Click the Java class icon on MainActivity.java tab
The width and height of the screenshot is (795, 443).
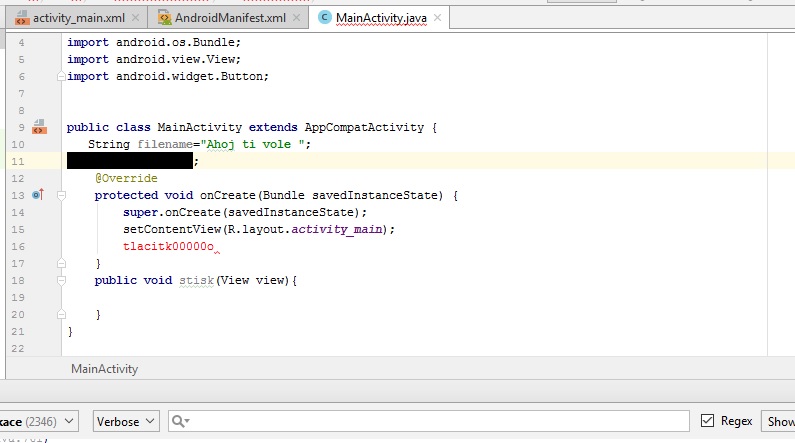coord(324,17)
